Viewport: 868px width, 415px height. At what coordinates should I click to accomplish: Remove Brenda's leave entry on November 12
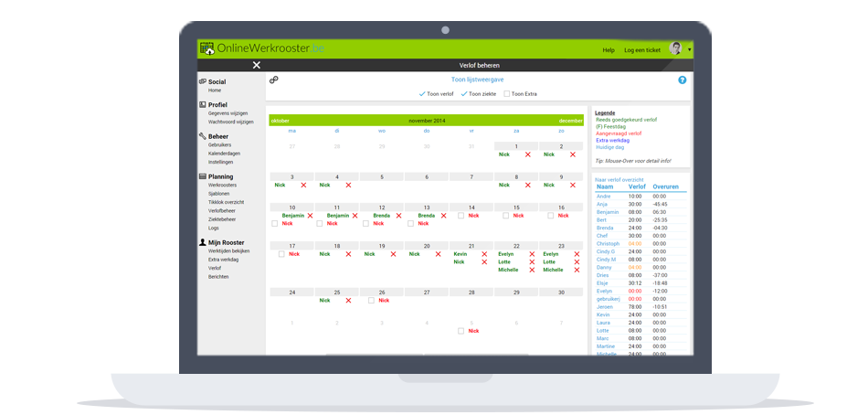coord(398,216)
